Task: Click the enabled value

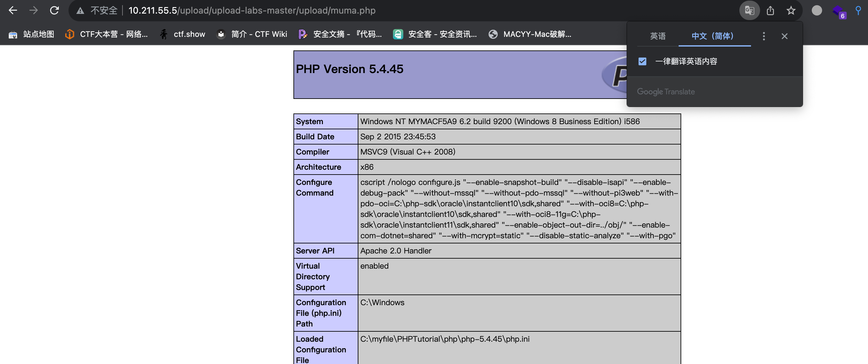Action: click(x=374, y=266)
